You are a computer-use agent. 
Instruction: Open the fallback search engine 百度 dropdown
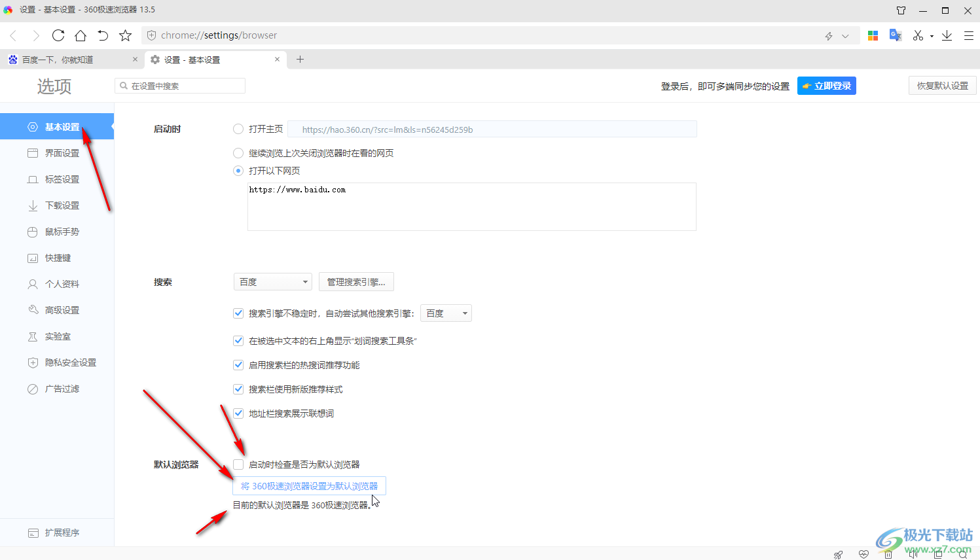click(x=446, y=313)
